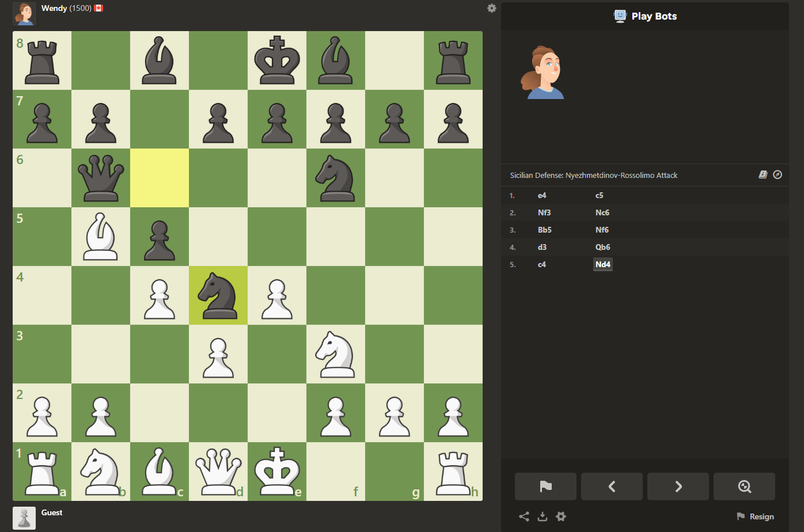Select move 5. c4 in move list

[x=541, y=264]
